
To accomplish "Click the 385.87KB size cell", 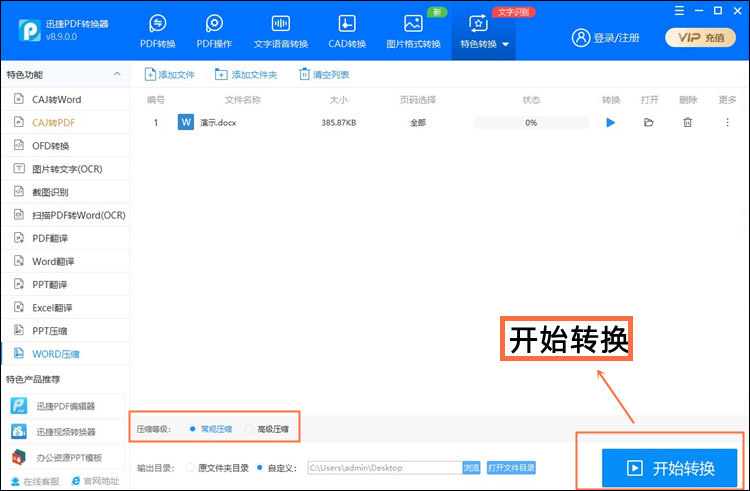I will point(339,123).
